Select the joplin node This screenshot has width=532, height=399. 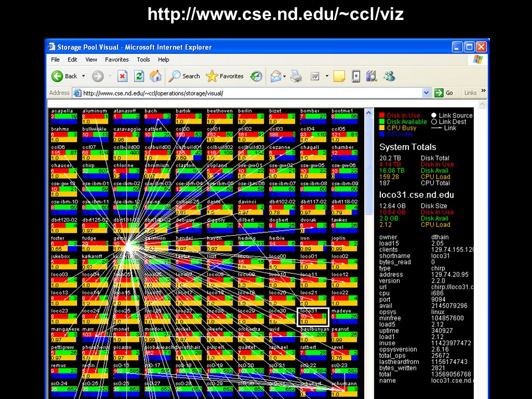(344, 244)
